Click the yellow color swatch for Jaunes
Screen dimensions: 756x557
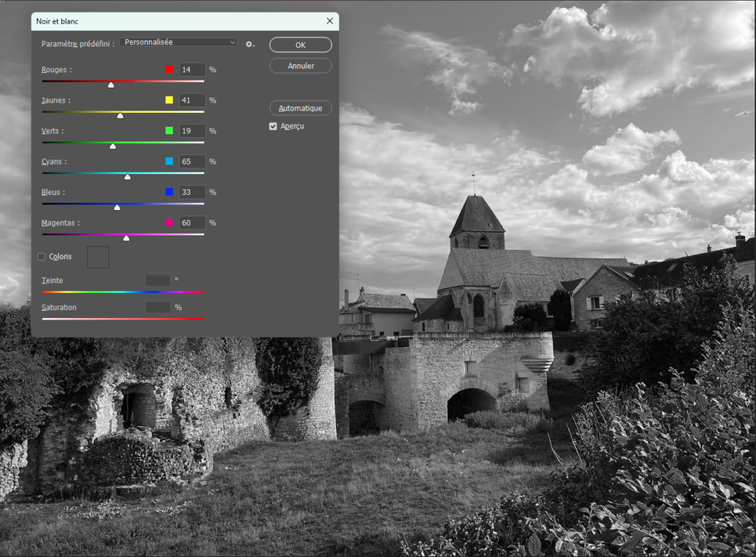[169, 100]
